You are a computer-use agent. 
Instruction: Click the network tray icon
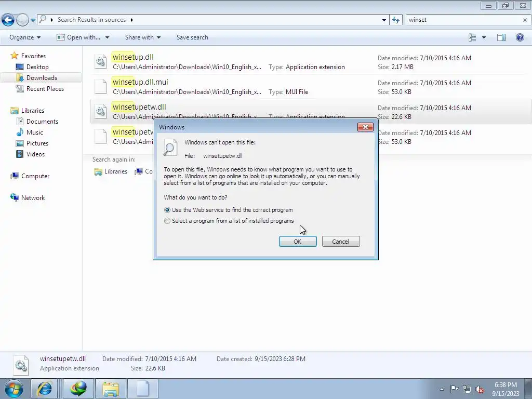[x=467, y=389]
